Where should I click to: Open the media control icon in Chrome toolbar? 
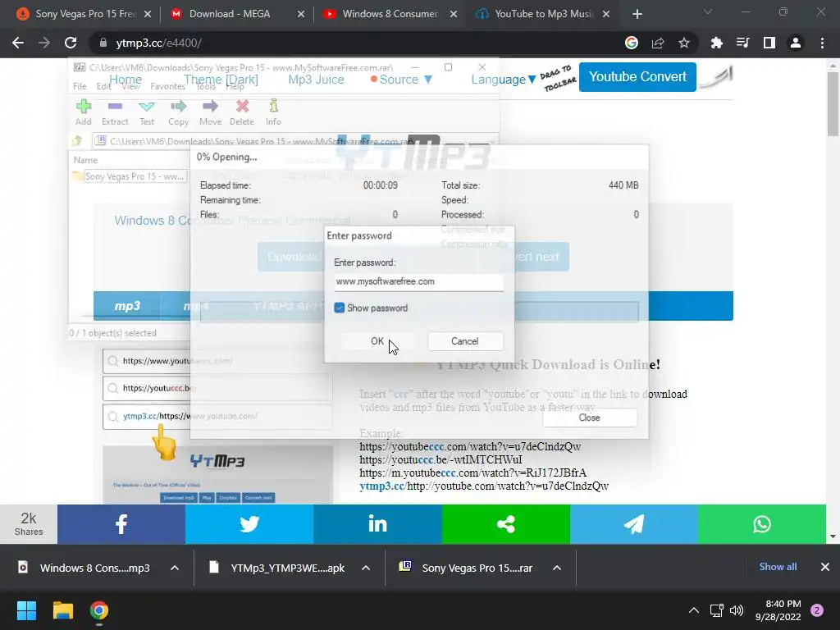pos(742,43)
